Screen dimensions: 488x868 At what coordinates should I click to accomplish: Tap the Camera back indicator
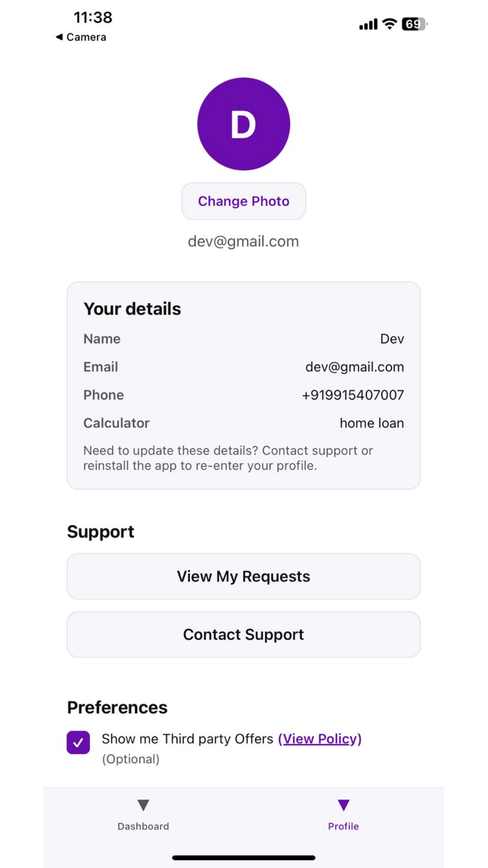(x=80, y=37)
